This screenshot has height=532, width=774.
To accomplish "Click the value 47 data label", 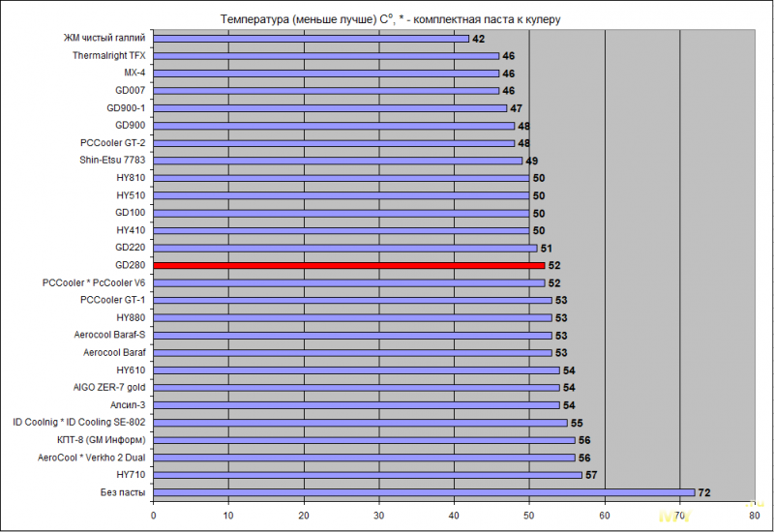I will coord(516,108).
